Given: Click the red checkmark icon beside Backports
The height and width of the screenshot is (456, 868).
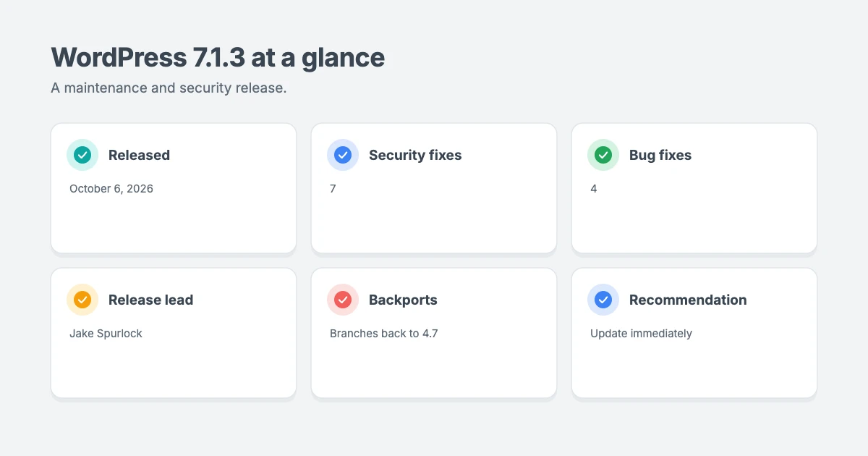Looking at the screenshot, I should tap(343, 300).
